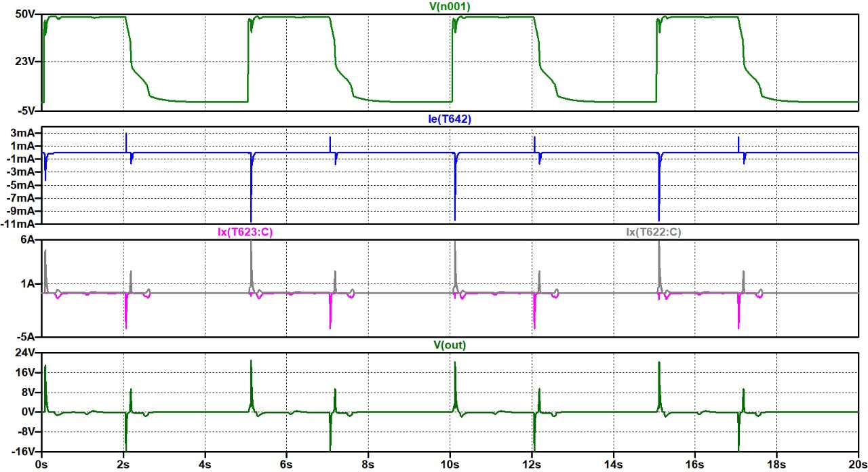Click the 20s mark on time axis
Image resolution: width=868 pixels, height=472 pixels.
coord(857,465)
